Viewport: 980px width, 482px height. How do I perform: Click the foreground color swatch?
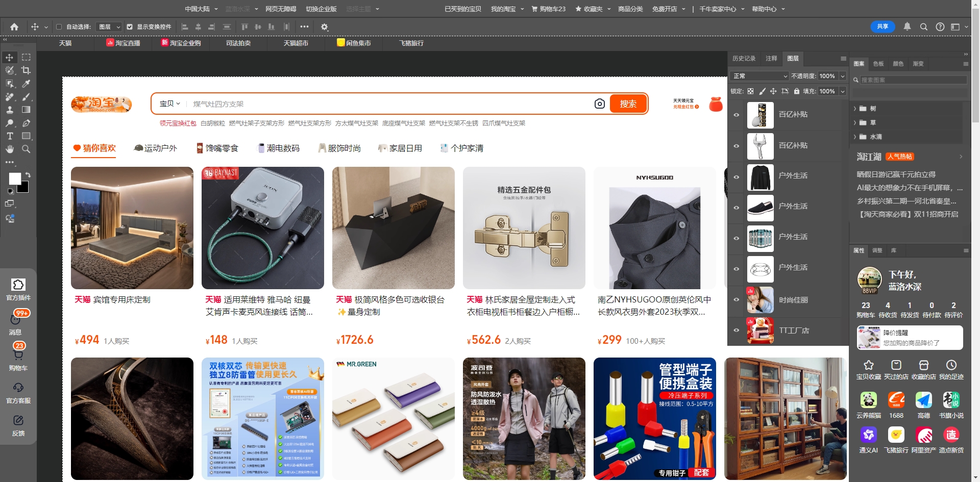click(14, 178)
